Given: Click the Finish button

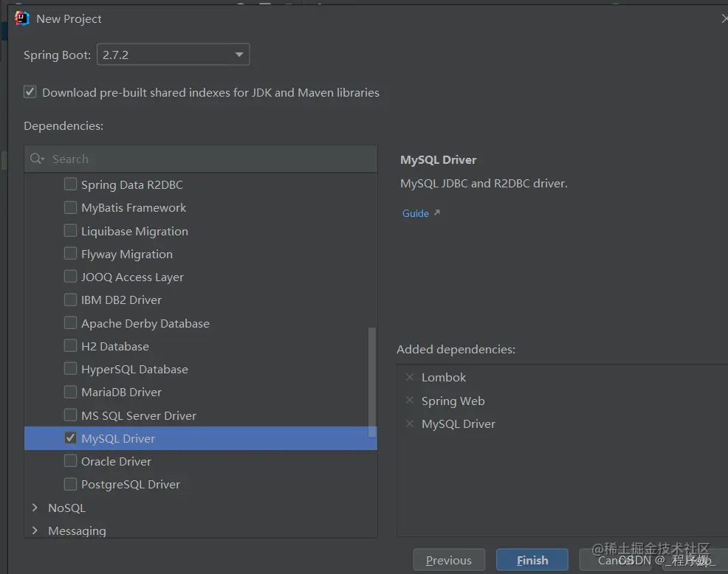Looking at the screenshot, I should pos(532,560).
